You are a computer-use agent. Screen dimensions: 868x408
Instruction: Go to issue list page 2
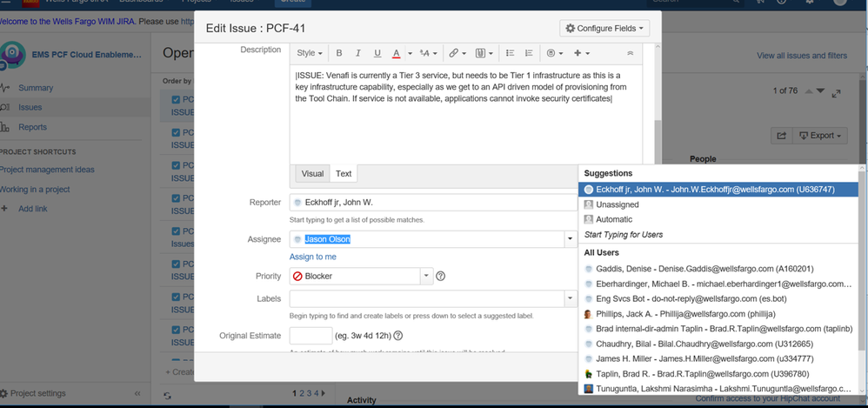tap(303, 393)
